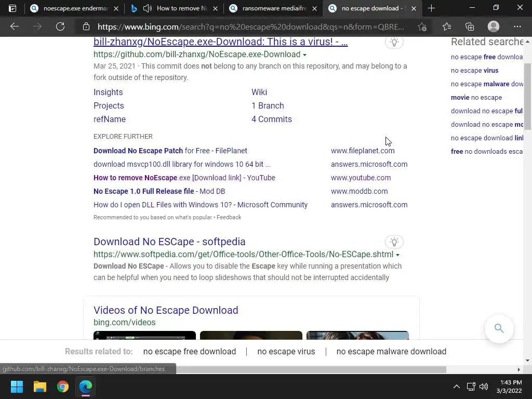Open Google Chrome from taskbar

click(x=63, y=387)
